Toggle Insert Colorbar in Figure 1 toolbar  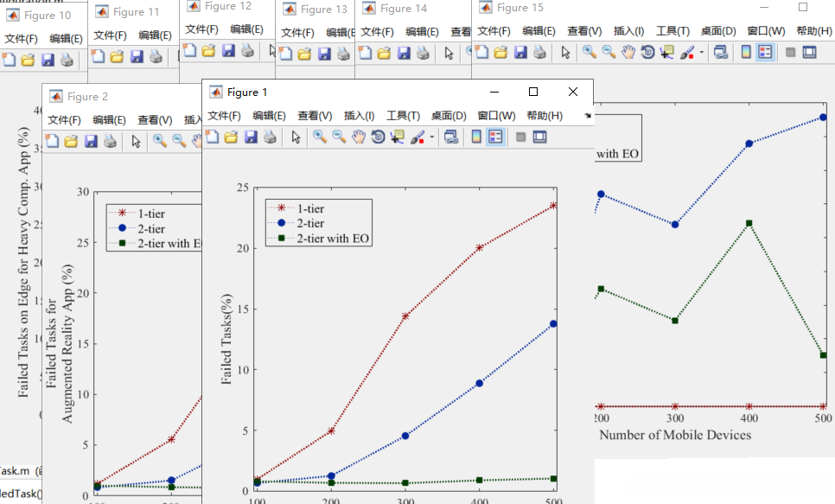tap(476, 137)
